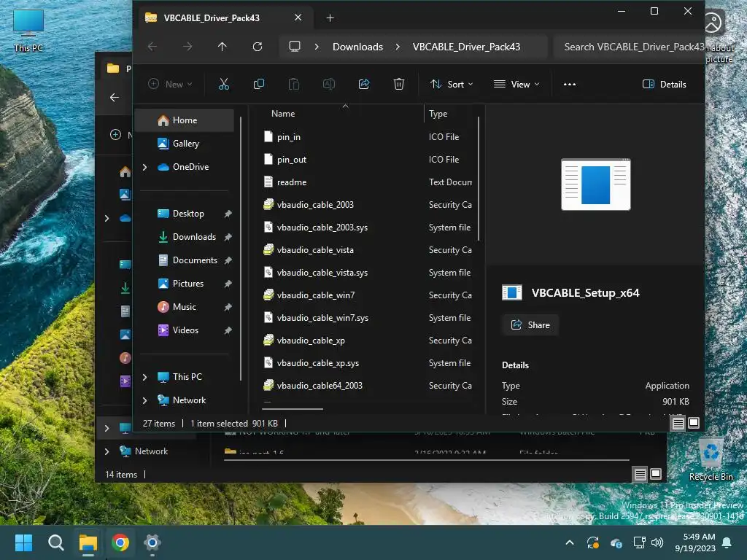Toggle the Details pane button
The height and width of the screenshot is (560, 747).
tap(665, 85)
